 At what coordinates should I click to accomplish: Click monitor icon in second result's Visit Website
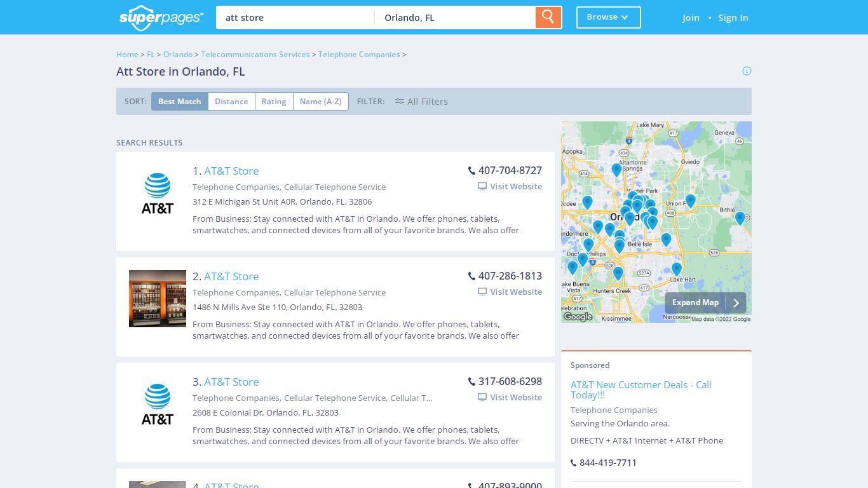click(x=482, y=292)
